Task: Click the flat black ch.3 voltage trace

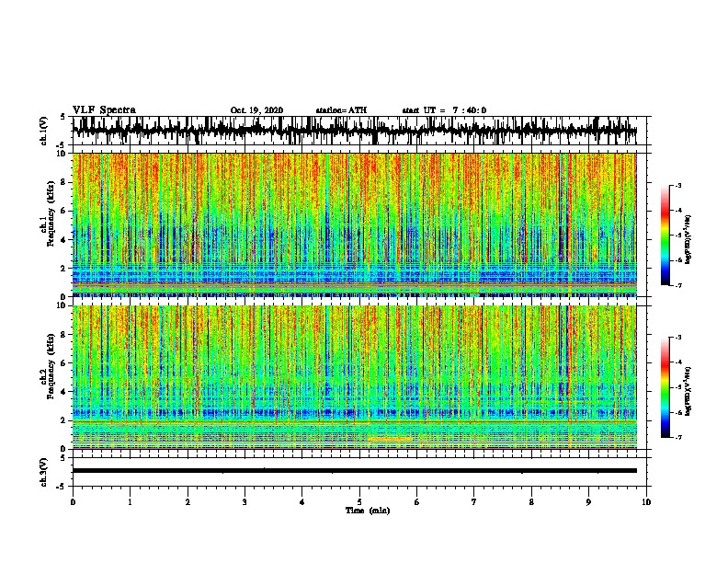Action: pyautogui.click(x=354, y=471)
